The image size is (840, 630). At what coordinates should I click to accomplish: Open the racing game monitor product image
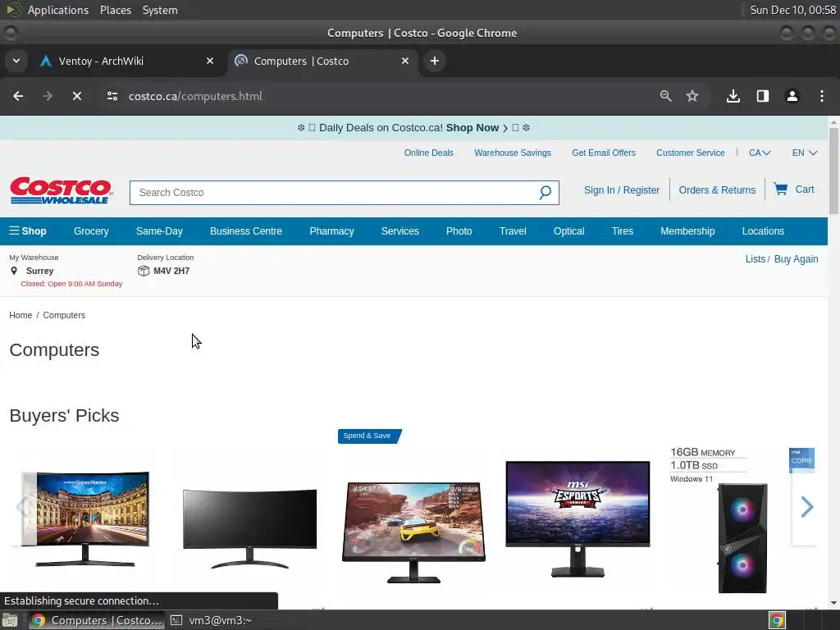(x=413, y=532)
